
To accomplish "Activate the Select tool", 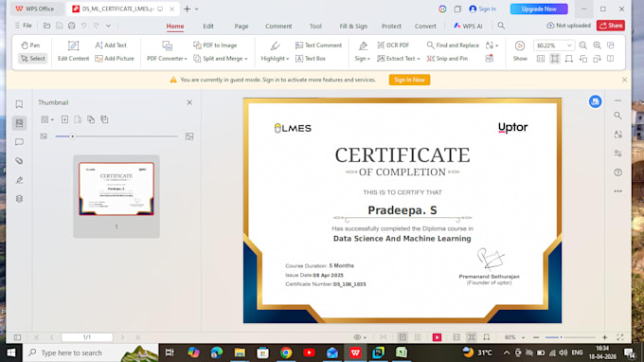I will [x=32, y=59].
